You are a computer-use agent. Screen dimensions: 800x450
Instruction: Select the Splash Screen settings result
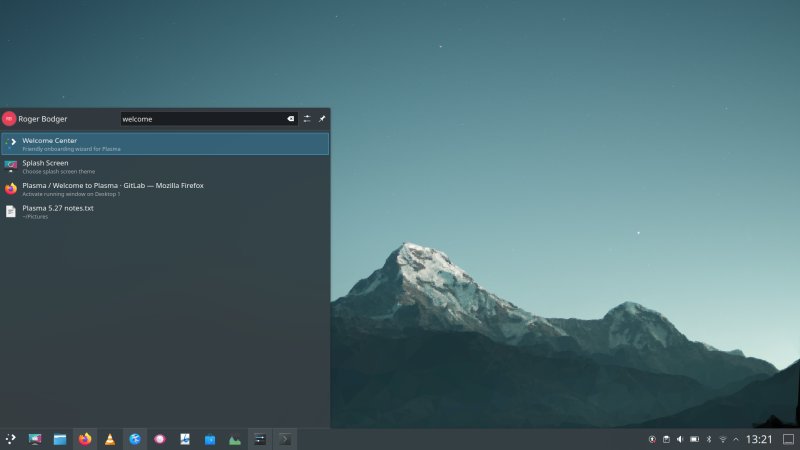[x=165, y=166]
